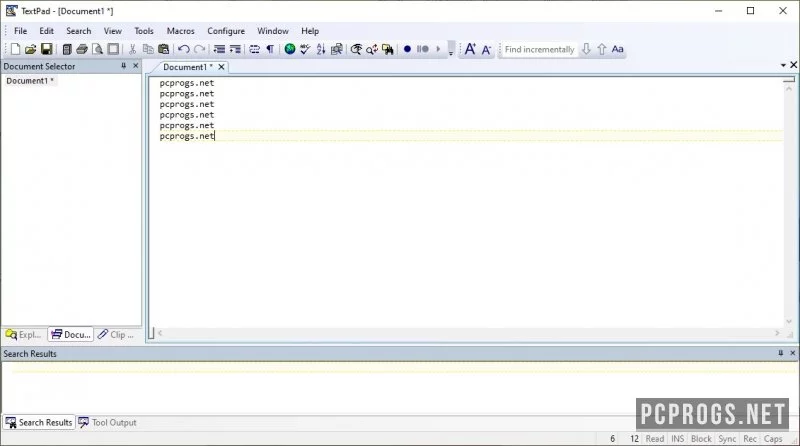Undo the last edit
800x446 pixels.
point(184,49)
